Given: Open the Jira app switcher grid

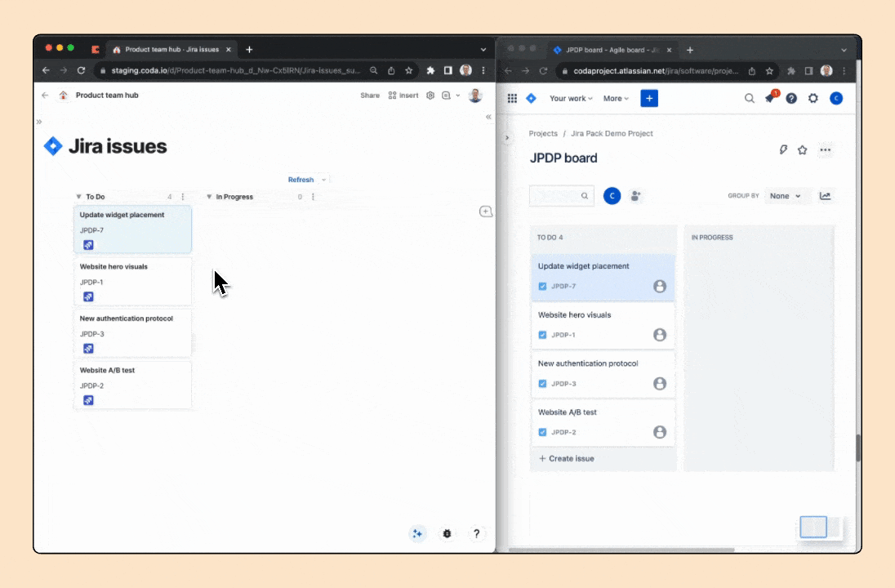Looking at the screenshot, I should (512, 98).
